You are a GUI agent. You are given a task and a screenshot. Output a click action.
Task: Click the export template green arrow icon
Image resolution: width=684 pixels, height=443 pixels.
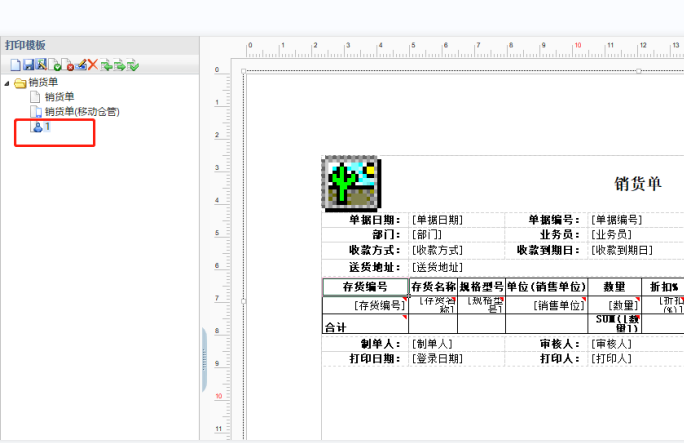[119, 65]
